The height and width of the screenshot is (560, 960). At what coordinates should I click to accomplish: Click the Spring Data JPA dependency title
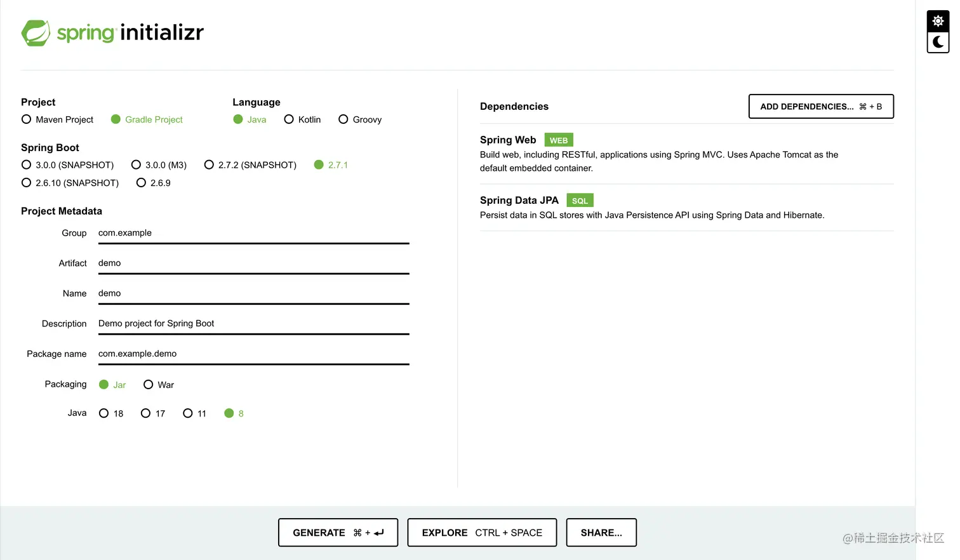pos(519,200)
